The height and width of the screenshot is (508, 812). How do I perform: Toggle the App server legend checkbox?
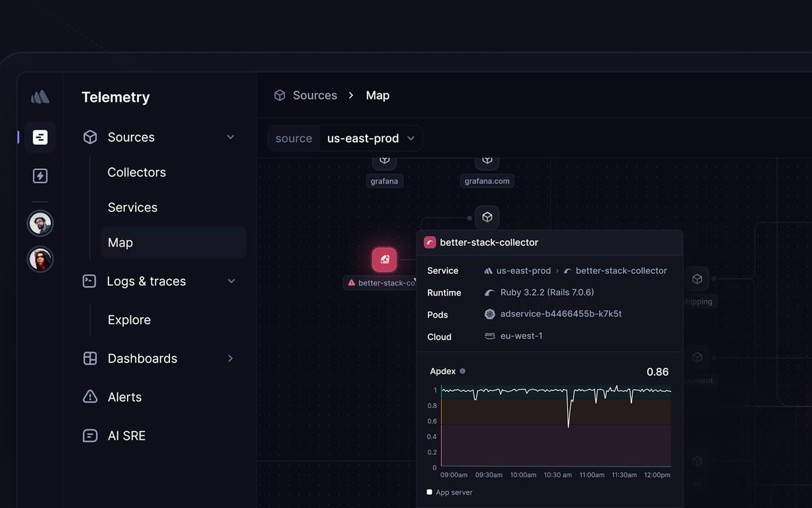[429, 492]
